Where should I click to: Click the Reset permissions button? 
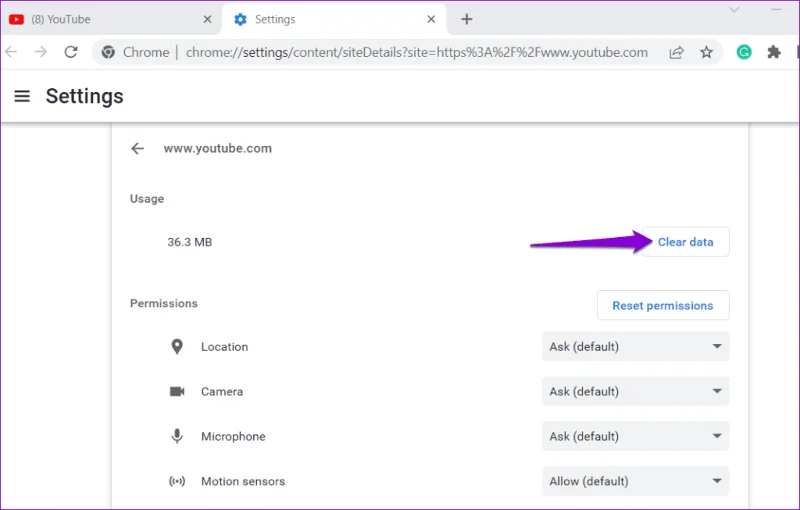(663, 305)
